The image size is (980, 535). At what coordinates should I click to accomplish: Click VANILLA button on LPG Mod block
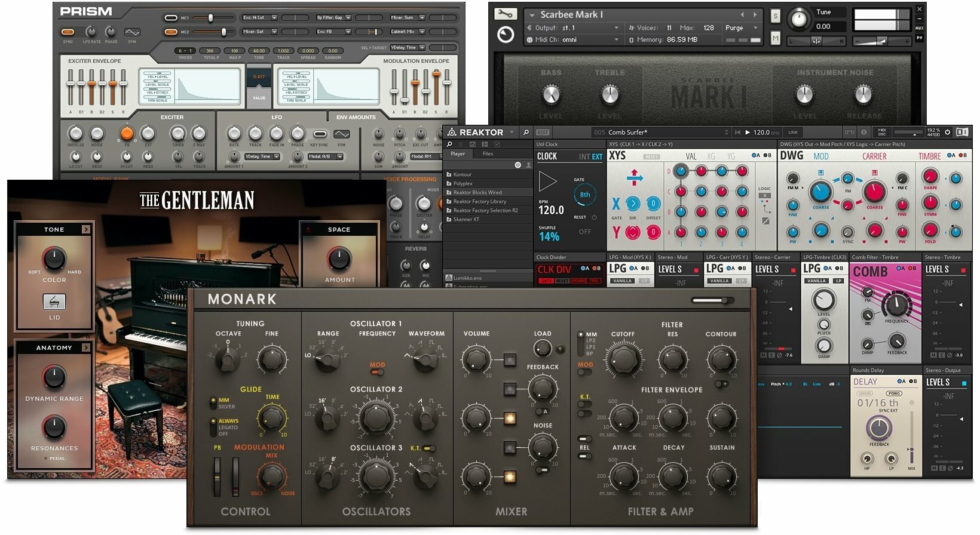click(x=623, y=281)
